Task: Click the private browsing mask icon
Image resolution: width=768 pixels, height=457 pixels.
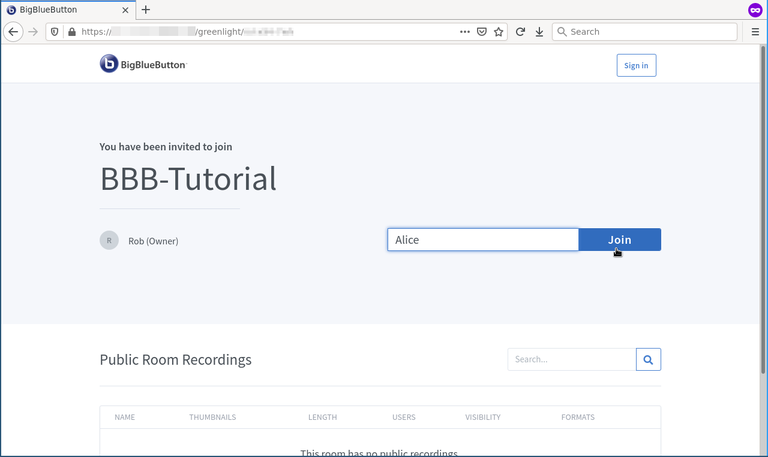Action: [755, 10]
